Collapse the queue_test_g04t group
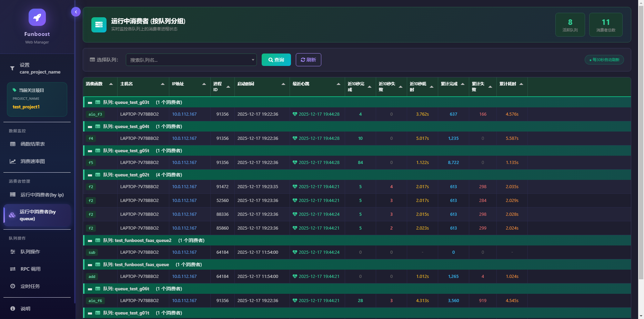The height and width of the screenshot is (319, 644). pos(90,127)
